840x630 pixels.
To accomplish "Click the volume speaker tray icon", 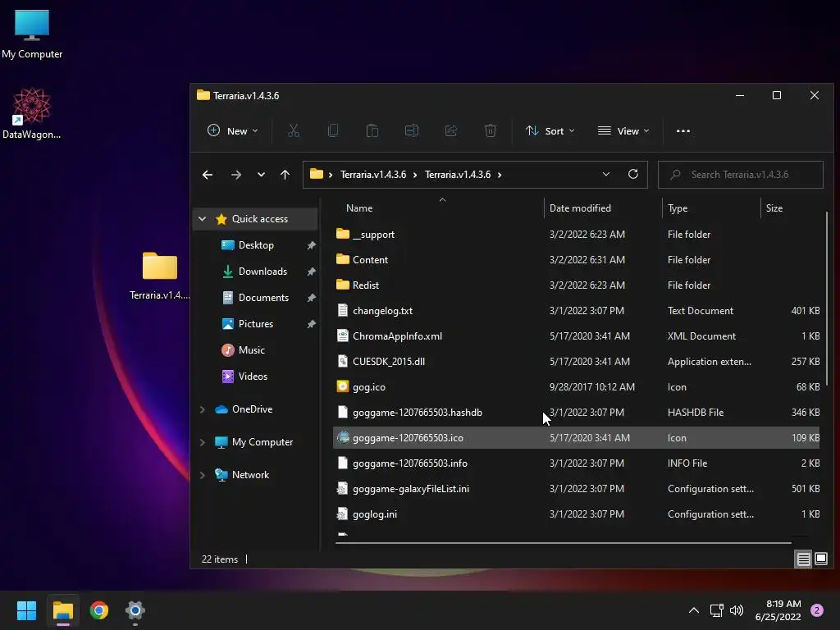I will pos(737,610).
